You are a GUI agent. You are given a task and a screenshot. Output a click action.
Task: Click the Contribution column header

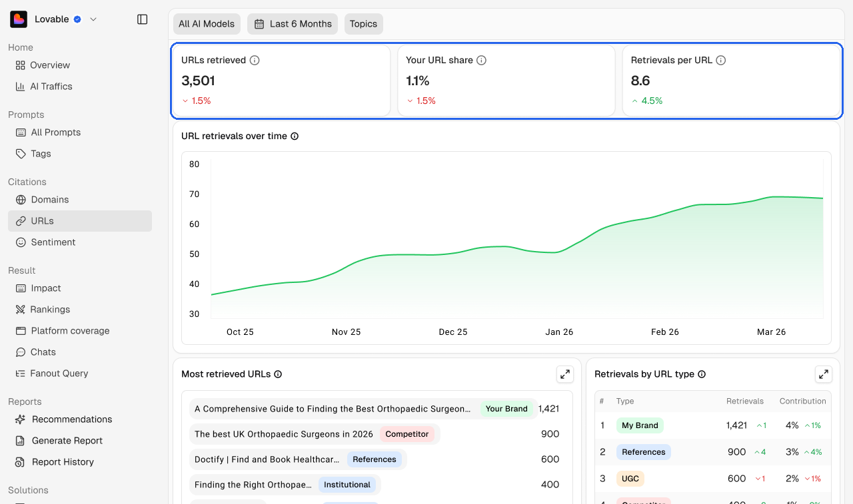point(803,401)
